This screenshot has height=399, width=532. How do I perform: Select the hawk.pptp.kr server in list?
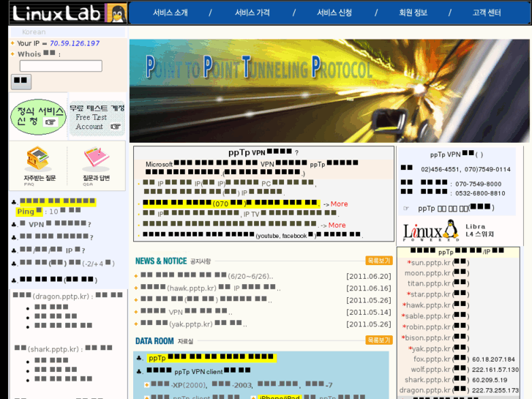[x=435, y=305]
